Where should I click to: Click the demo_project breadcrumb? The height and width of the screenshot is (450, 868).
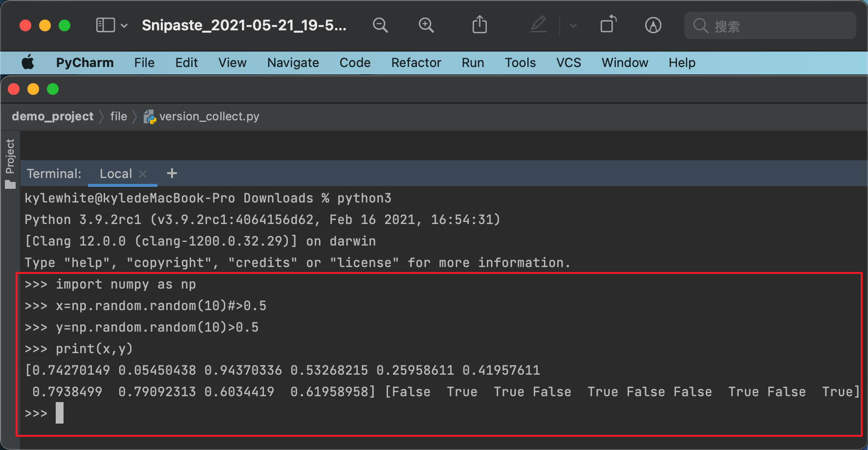coord(53,116)
